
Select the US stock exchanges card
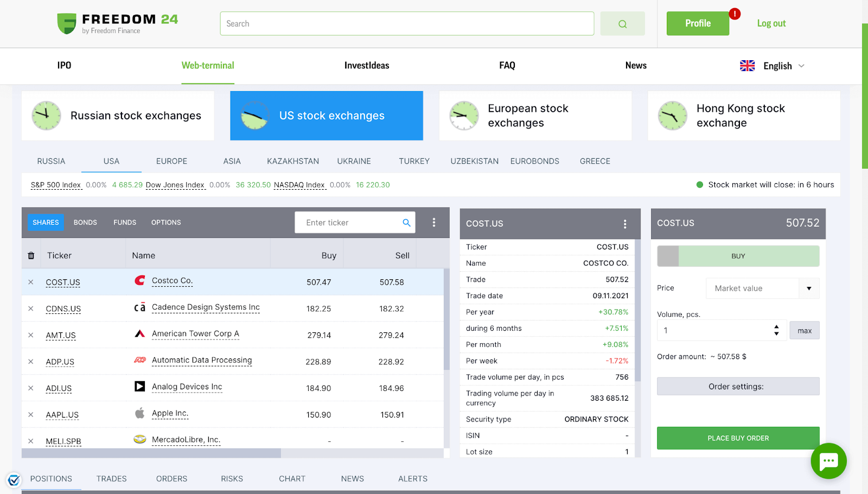[x=327, y=116]
